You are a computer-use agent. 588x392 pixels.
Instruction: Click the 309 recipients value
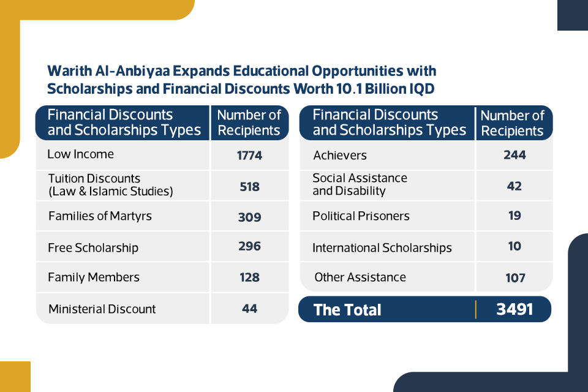[249, 217]
